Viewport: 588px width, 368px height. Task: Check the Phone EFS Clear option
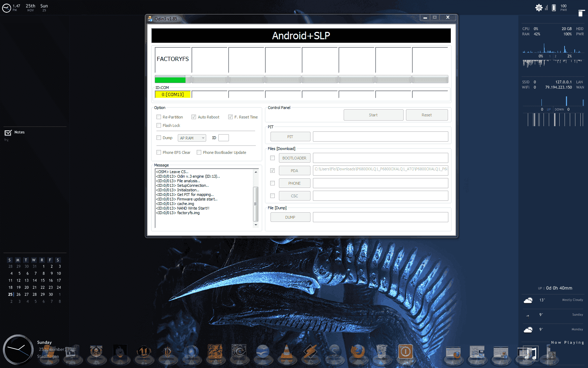159,152
